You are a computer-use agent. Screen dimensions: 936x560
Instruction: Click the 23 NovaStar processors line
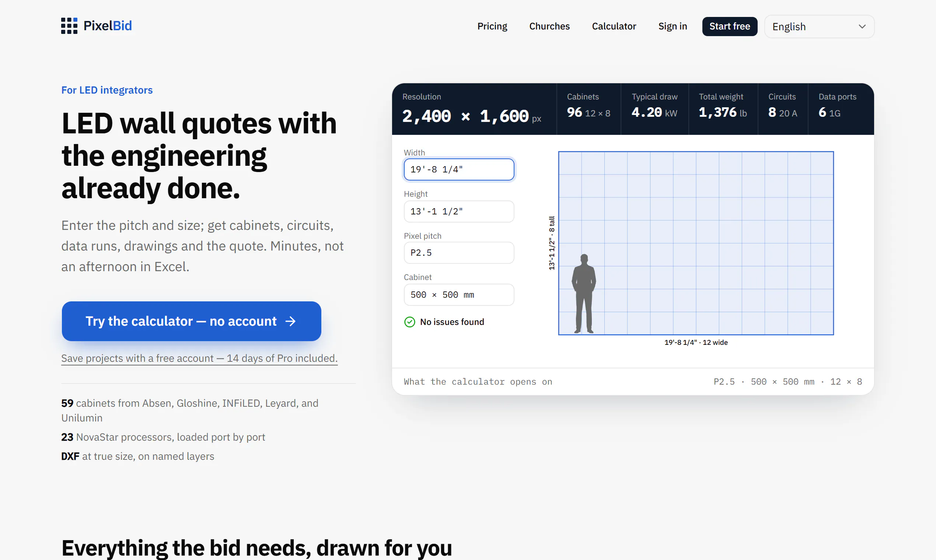(x=163, y=437)
